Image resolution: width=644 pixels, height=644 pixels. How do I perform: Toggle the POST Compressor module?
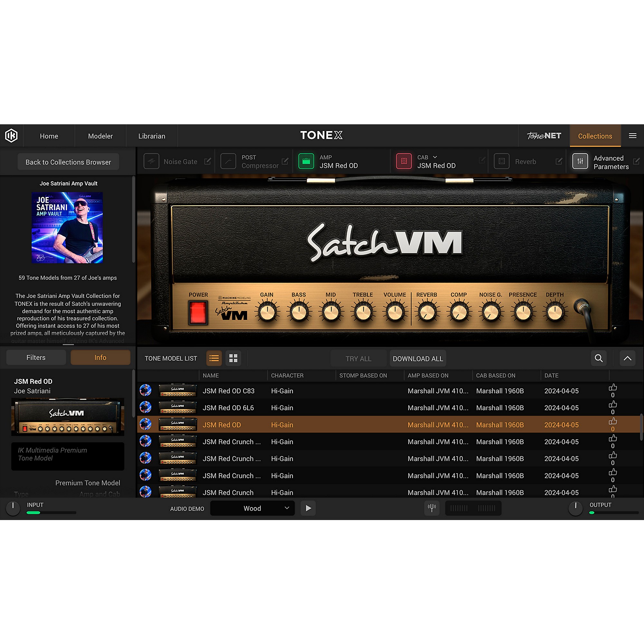point(228,161)
